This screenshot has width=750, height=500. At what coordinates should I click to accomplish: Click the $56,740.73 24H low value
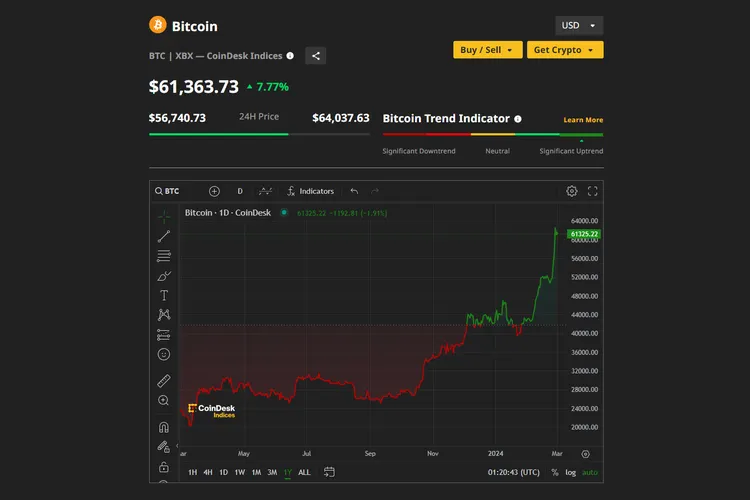coord(177,118)
